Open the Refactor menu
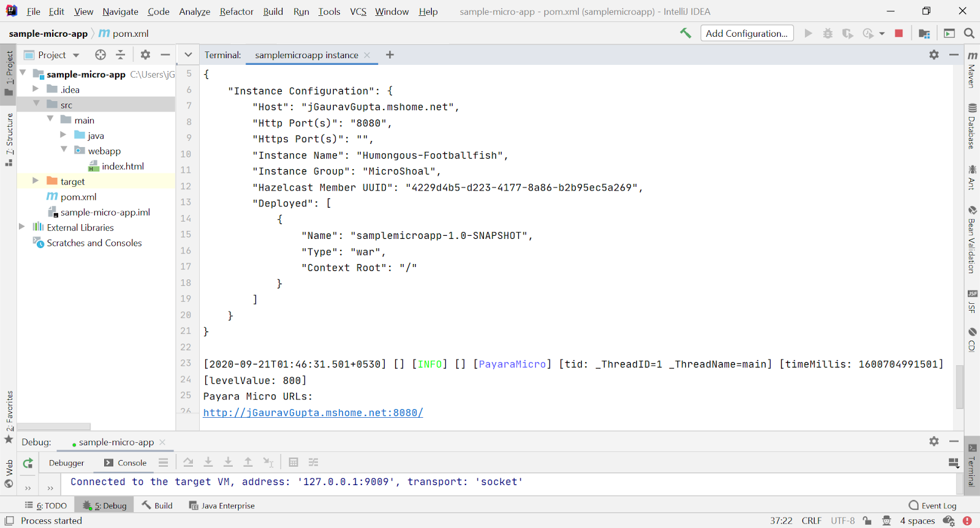This screenshot has width=980, height=528. (x=236, y=12)
